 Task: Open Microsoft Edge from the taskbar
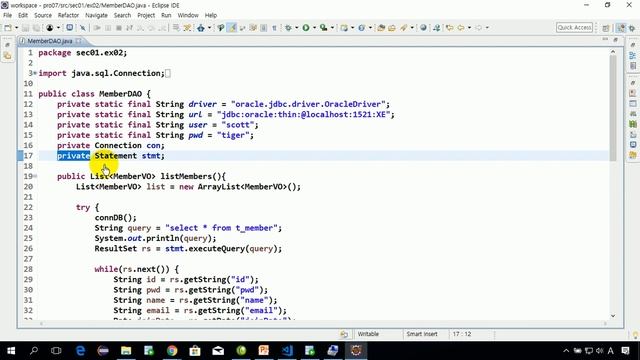pyautogui.click(x=80, y=351)
